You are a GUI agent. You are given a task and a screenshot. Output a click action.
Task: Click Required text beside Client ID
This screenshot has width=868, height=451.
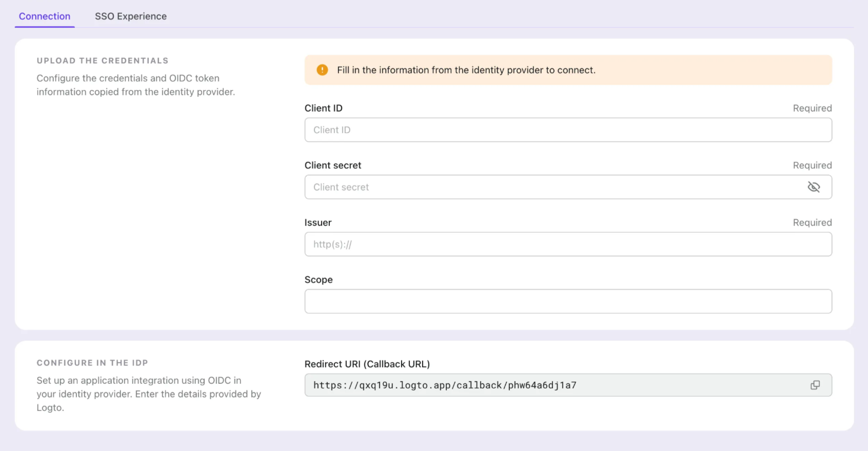(x=812, y=108)
